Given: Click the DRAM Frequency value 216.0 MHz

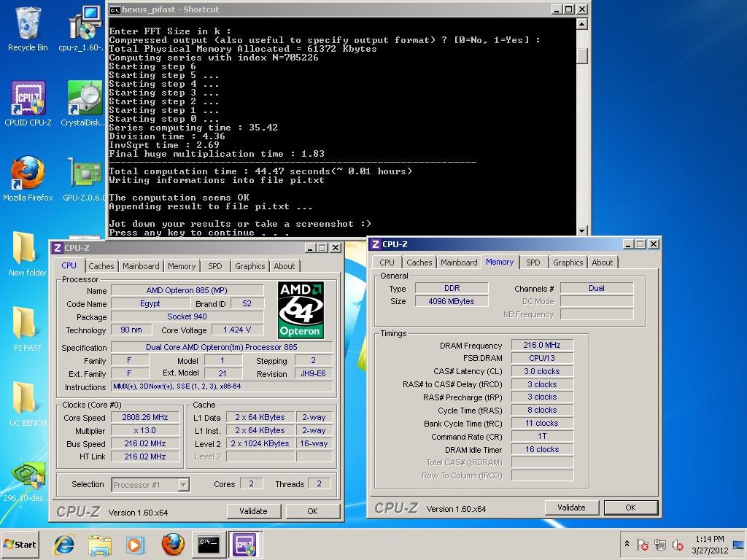Looking at the screenshot, I should point(542,345).
